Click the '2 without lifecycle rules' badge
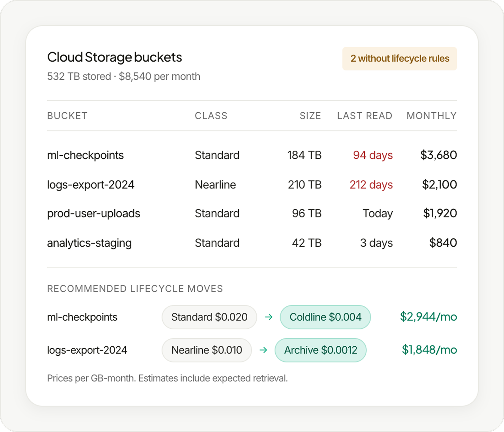 (x=399, y=59)
